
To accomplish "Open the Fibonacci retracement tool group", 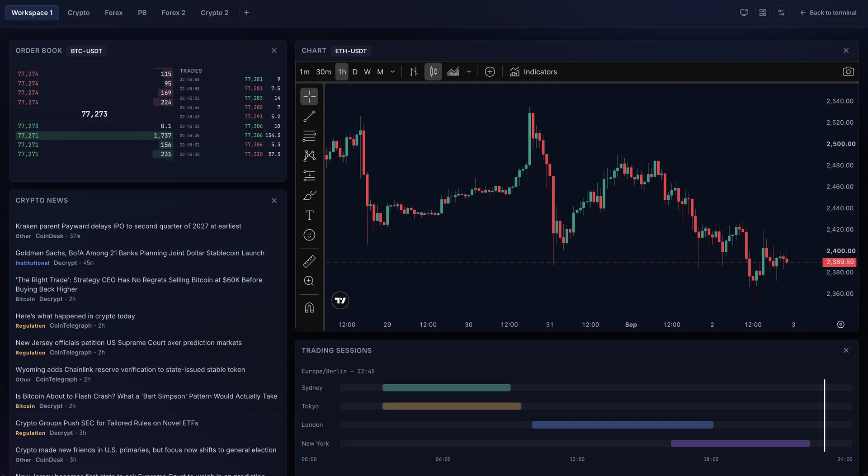I will [309, 136].
